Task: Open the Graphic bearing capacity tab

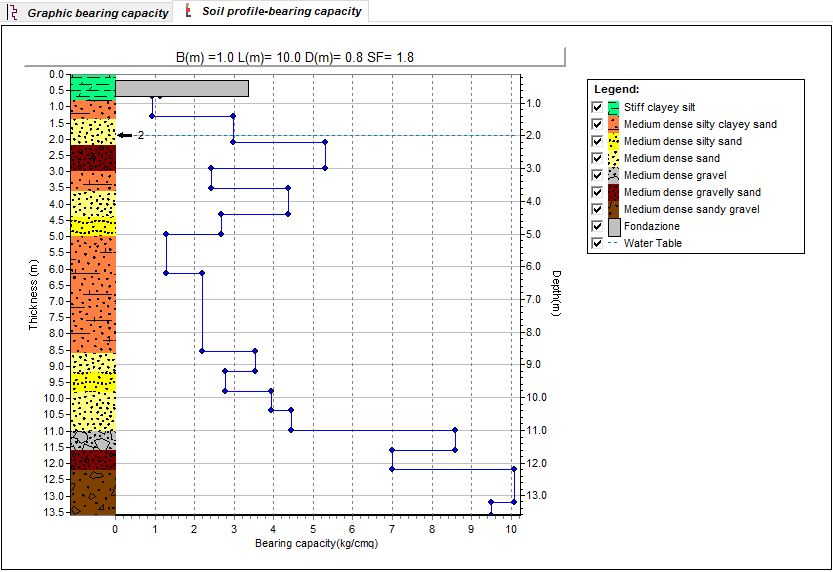Action: tap(97, 13)
